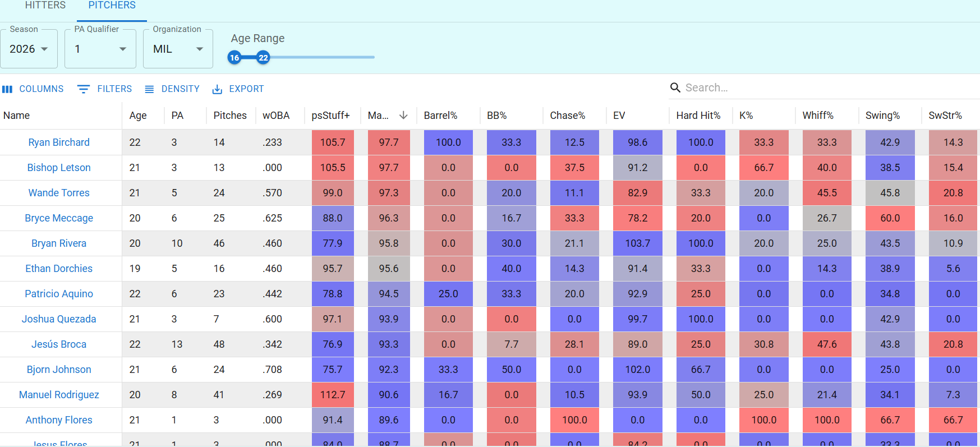Expand the PA Qualifier dropdown
Image resolution: width=980 pixels, height=447 pixels.
pyautogui.click(x=100, y=49)
